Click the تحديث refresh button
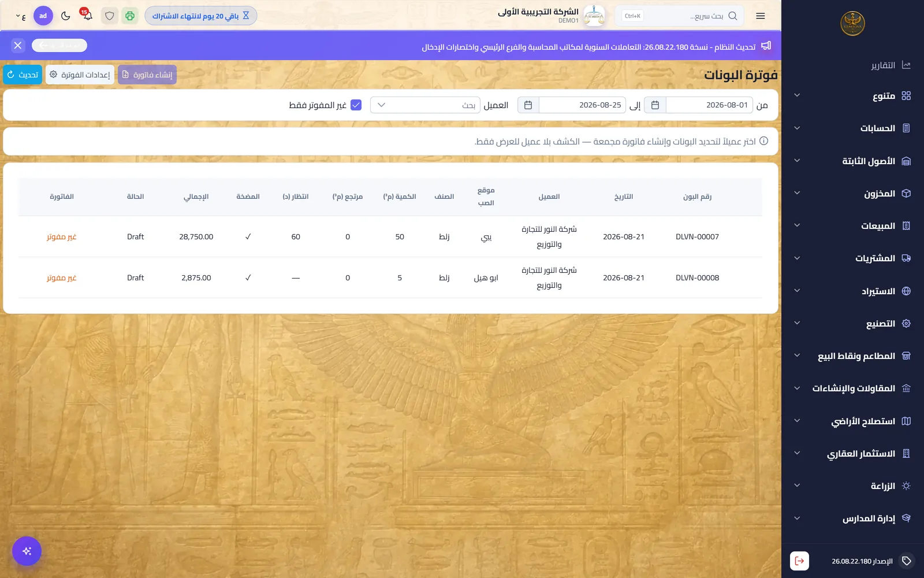The height and width of the screenshot is (578, 924). (23, 75)
